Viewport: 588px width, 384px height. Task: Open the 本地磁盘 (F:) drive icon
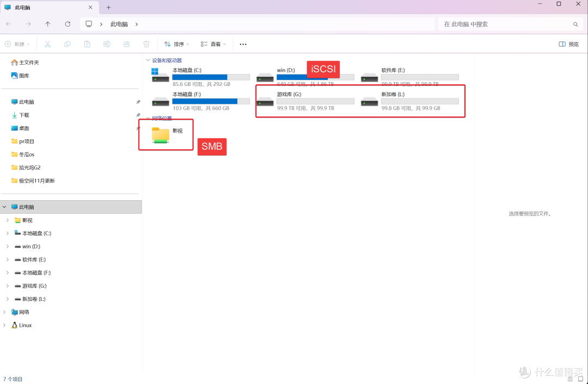point(161,102)
